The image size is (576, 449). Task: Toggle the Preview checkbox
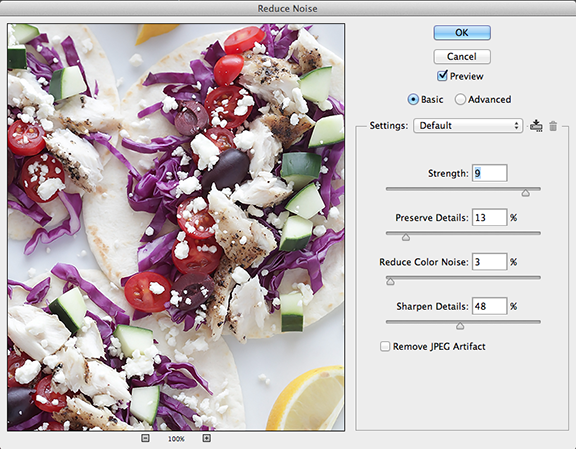coord(442,76)
